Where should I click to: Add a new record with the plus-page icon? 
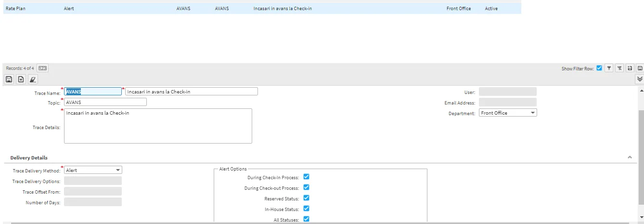click(21, 79)
